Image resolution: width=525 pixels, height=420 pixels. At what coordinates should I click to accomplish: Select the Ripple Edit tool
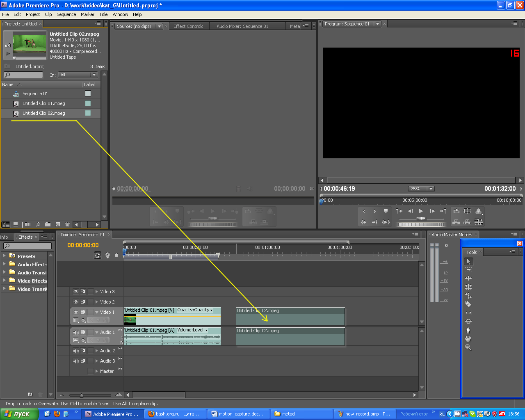click(x=468, y=278)
